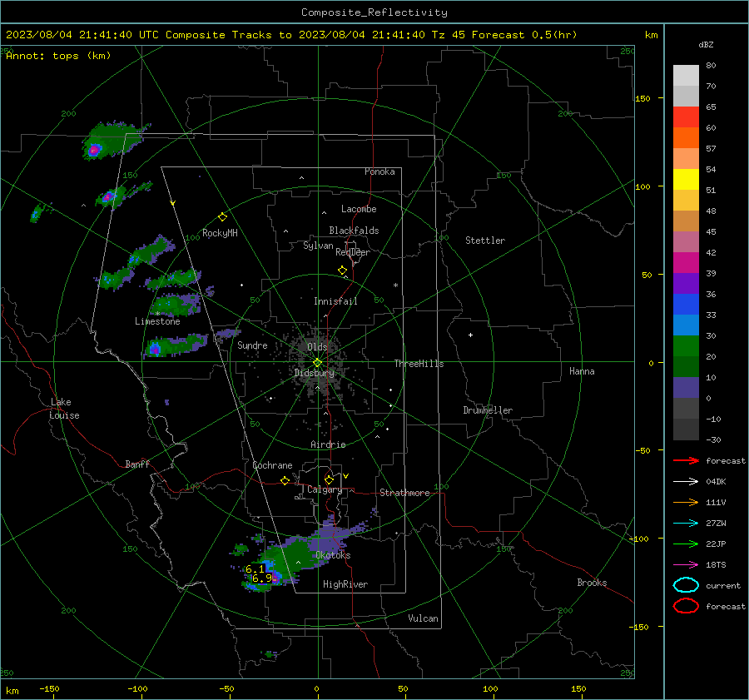
Task: Click the Strathmore city label
Action: tap(404, 493)
